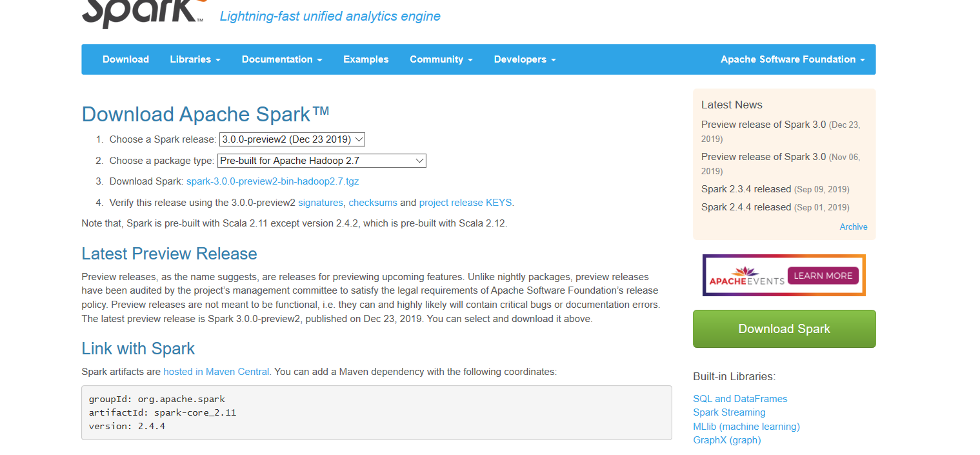This screenshot has height=455, width=980.
Task: Expand the Documentation menu
Action: click(282, 59)
